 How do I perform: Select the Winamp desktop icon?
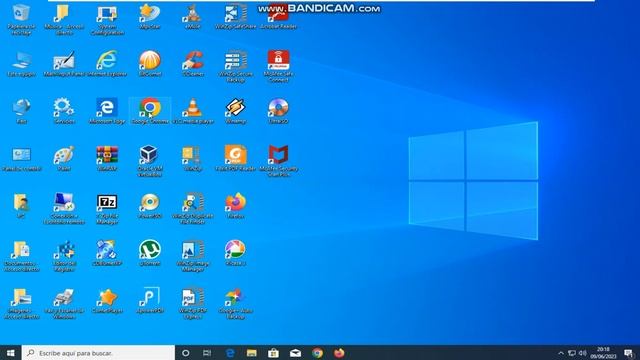[x=236, y=111]
